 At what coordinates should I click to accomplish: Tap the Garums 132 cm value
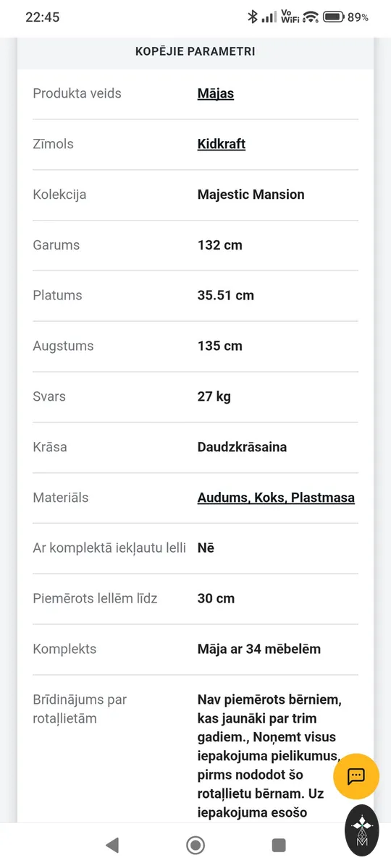[220, 245]
